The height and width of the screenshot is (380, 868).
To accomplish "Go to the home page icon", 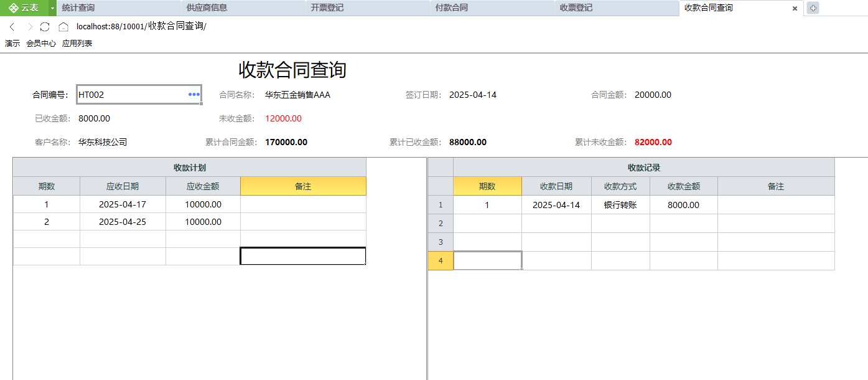I will point(63,26).
